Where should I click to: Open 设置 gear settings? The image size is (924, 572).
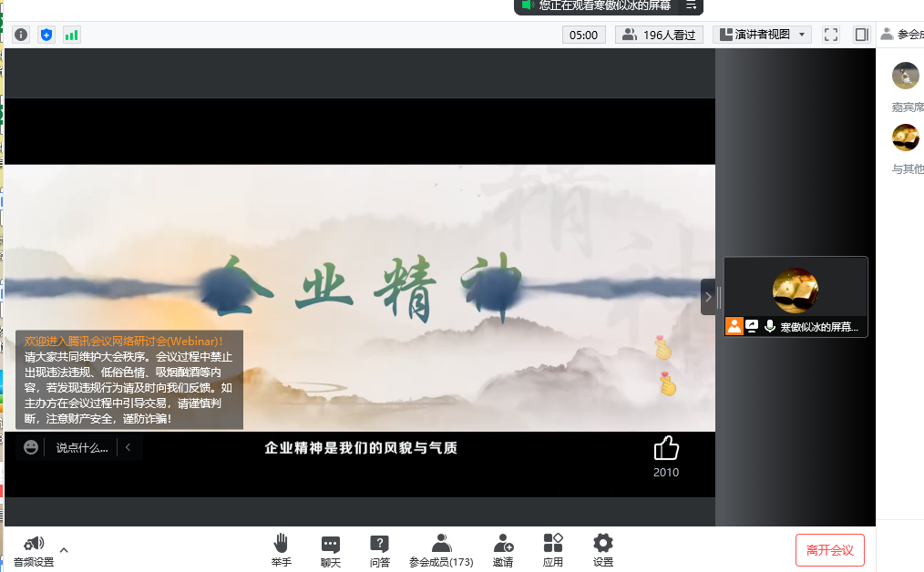click(603, 549)
